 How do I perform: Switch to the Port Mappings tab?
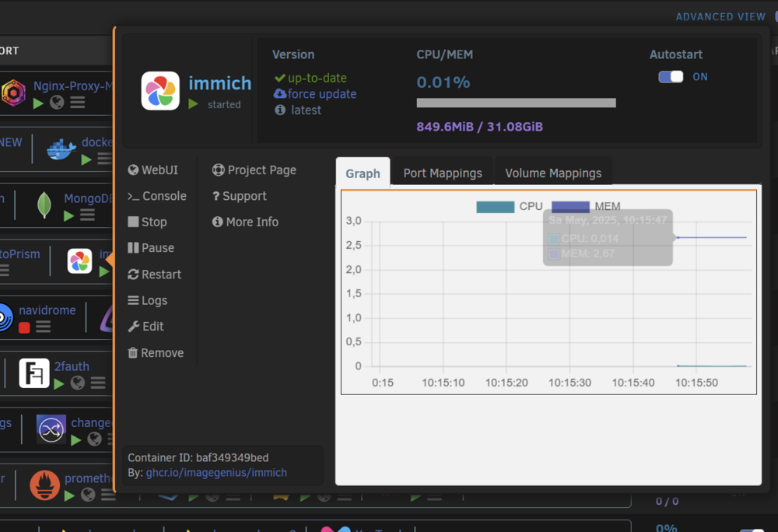(443, 173)
